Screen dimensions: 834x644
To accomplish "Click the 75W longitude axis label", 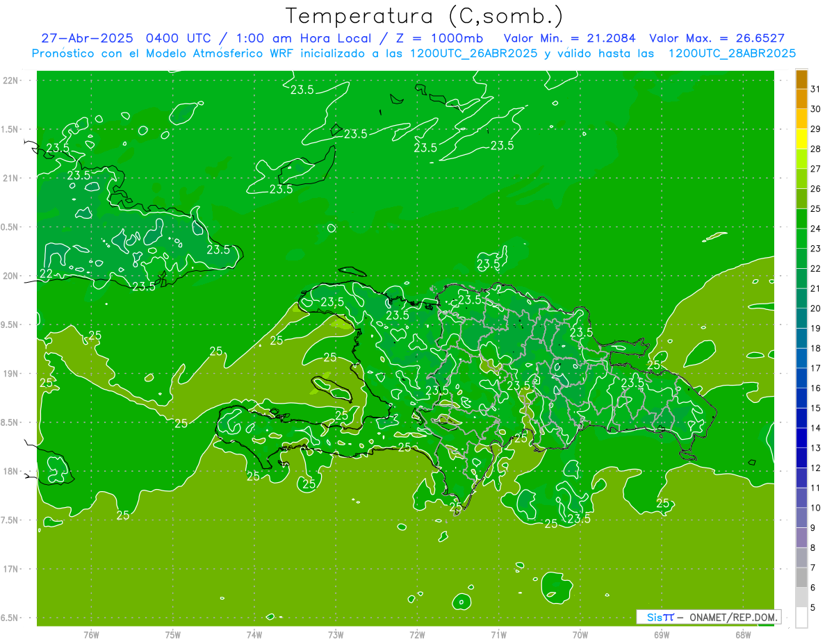I will tap(173, 635).
